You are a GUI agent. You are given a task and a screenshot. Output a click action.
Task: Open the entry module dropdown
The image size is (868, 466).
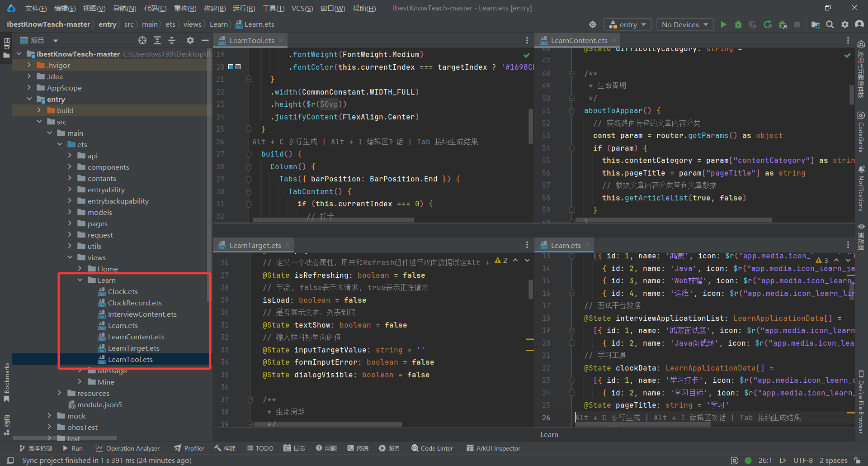pyautogui.click(x=627, y=24)
